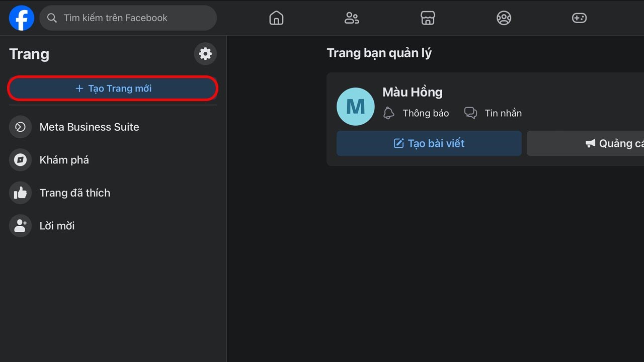Open the Marketplace tab icon
This screenshot has height=362, width=644.
pyautogui.click(x=428, y=18)
